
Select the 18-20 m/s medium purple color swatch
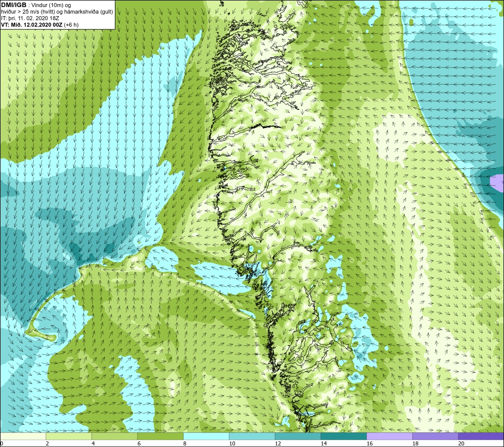(435, 436)
